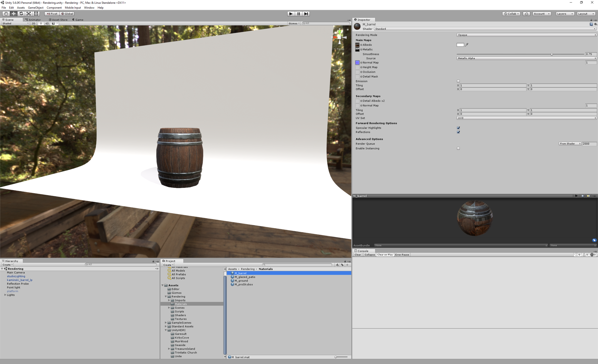This screenshot has width=598, height=364.
Task: Click the Step forward button
Action: [306, 14]
